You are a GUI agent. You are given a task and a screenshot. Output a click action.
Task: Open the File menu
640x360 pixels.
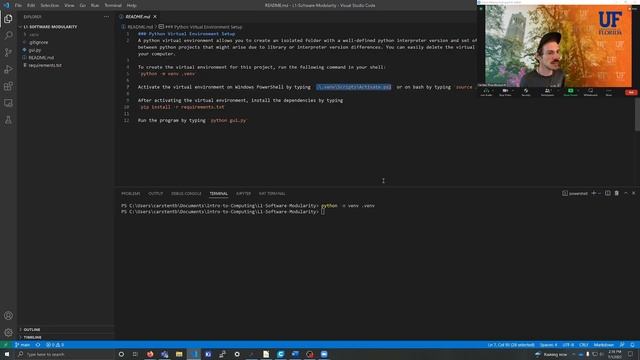point(18,5)
